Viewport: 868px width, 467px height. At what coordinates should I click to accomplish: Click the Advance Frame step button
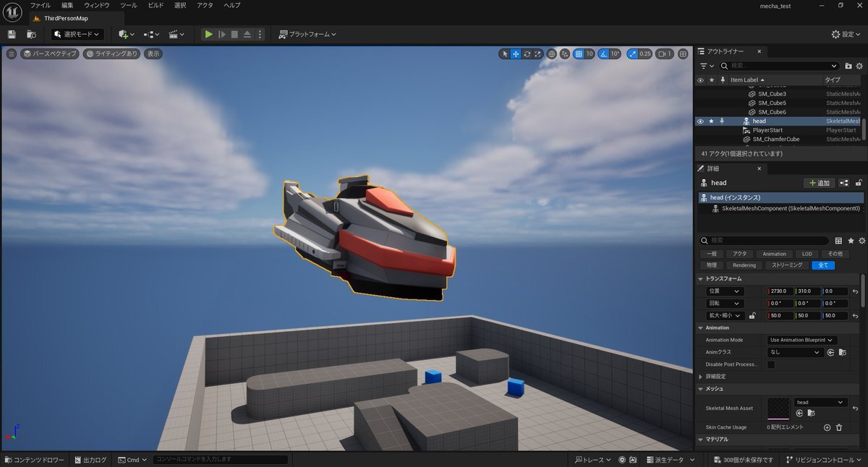pos(222,34)
